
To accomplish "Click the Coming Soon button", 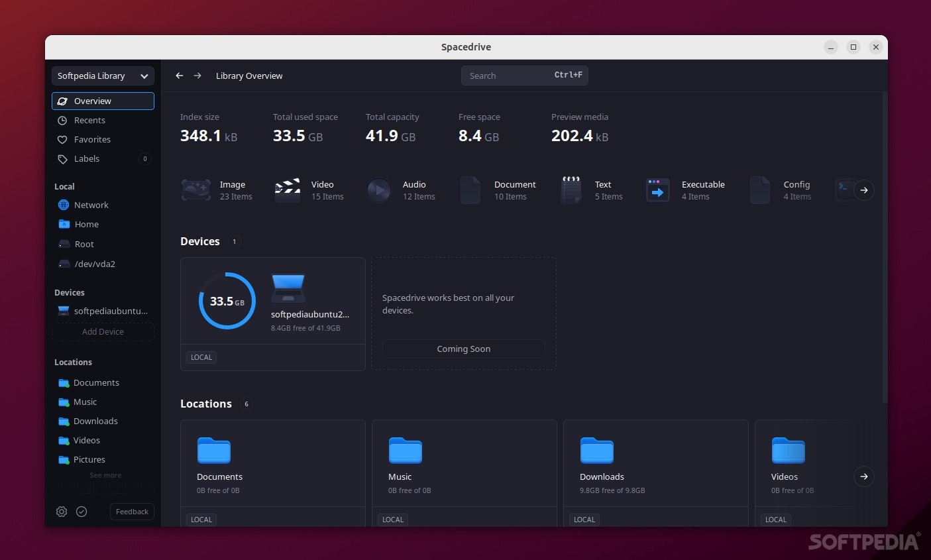I will point(464,349).
